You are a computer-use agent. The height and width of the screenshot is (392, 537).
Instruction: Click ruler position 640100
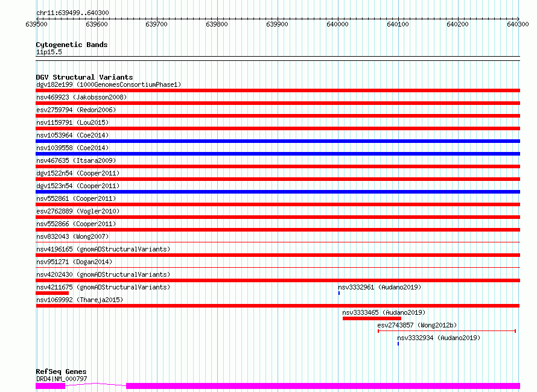398,24
